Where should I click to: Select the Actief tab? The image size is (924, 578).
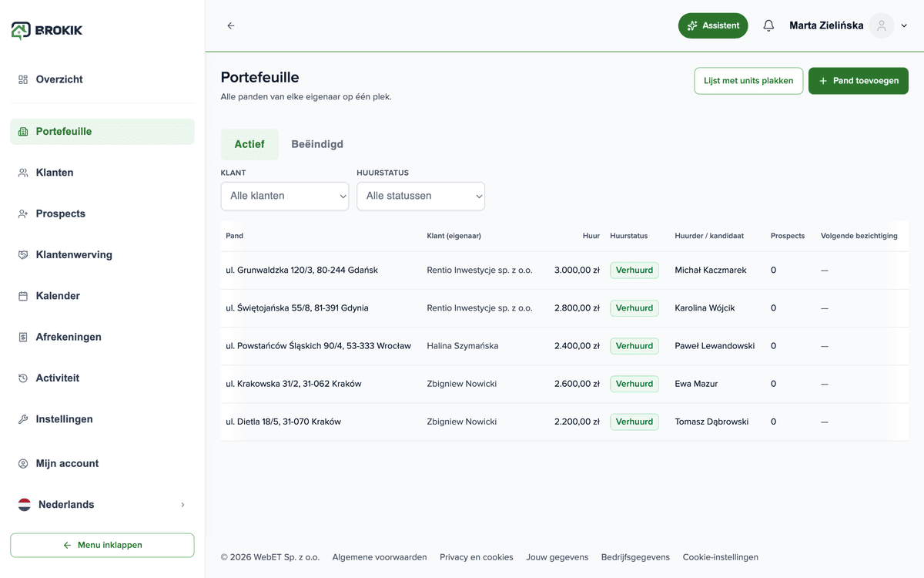point(249,144)
